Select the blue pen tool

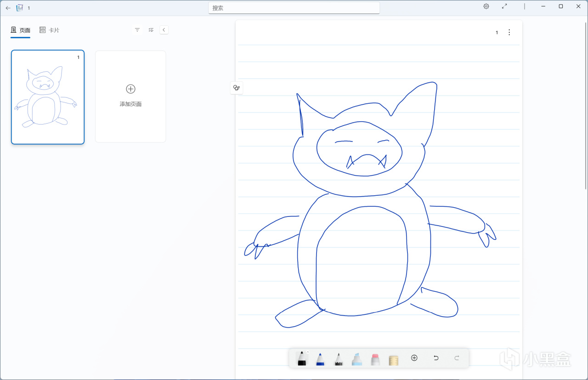[320, 359]
